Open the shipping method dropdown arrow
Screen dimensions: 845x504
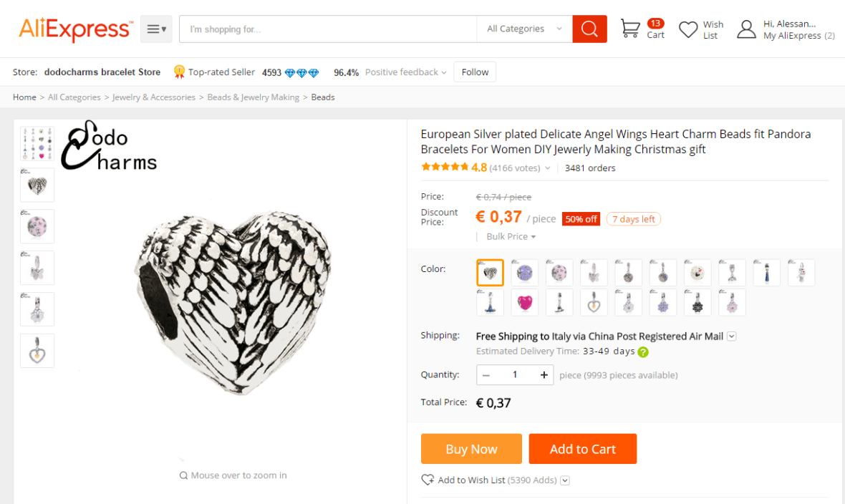coord(732,336)
